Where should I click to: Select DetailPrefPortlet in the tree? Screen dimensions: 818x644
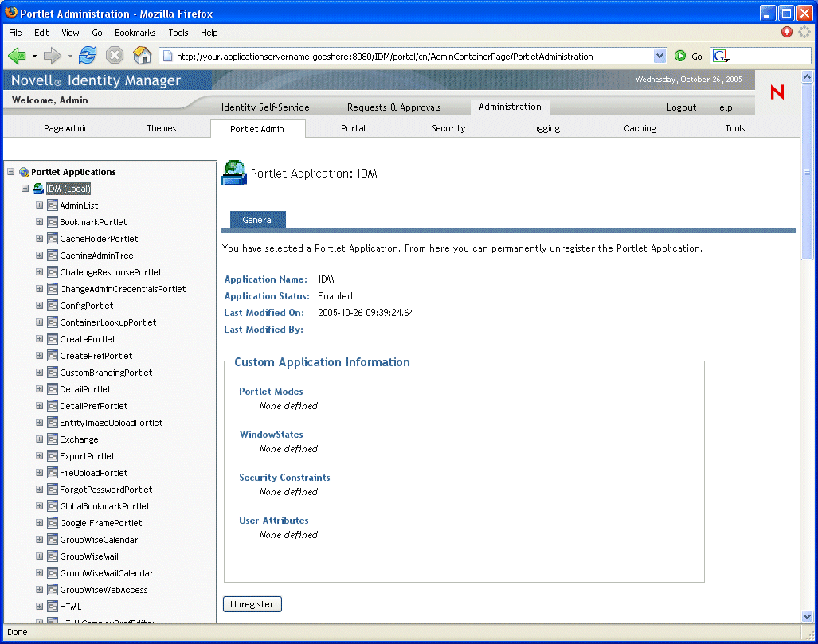click(94, 406)
